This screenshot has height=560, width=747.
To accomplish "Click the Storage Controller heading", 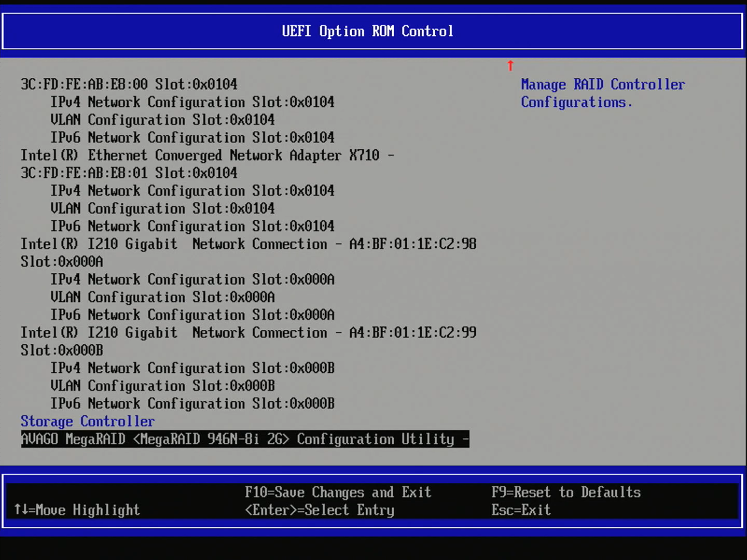I will coord(88,421).
